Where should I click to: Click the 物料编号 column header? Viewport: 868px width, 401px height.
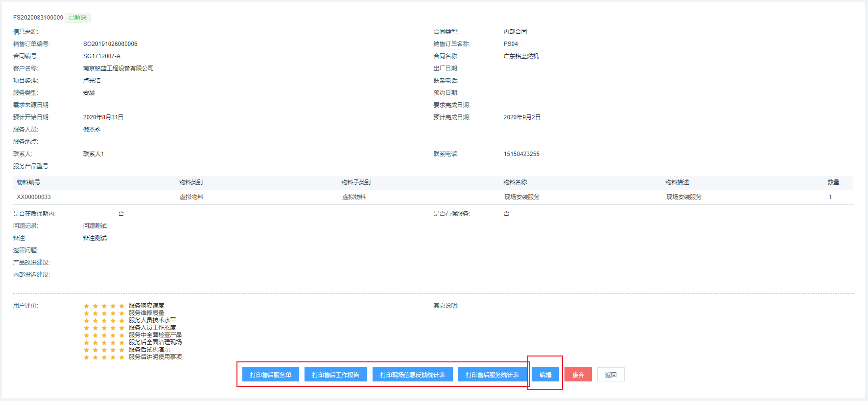(x=28, y=182)
